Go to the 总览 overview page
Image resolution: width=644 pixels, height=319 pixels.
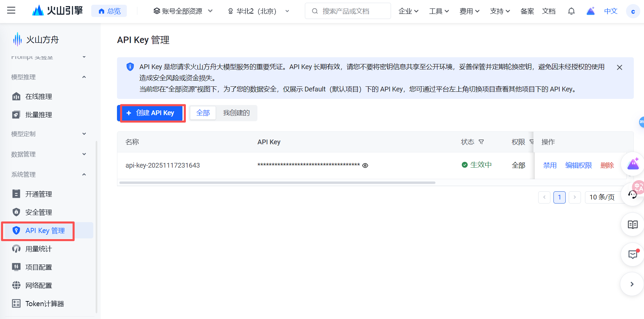(109, 11)
